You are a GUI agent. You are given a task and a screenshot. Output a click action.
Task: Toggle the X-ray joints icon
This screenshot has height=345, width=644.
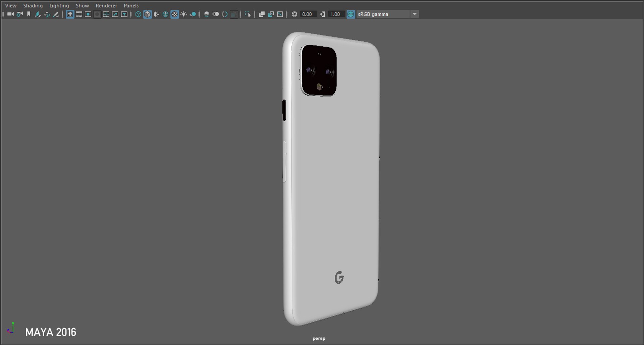click(x=280, y=14)
